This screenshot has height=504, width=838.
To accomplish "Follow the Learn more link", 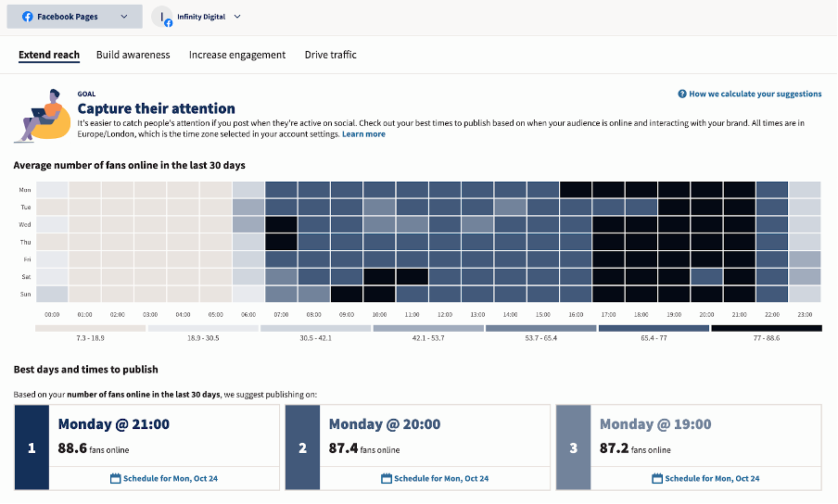I will pos(363,134).
